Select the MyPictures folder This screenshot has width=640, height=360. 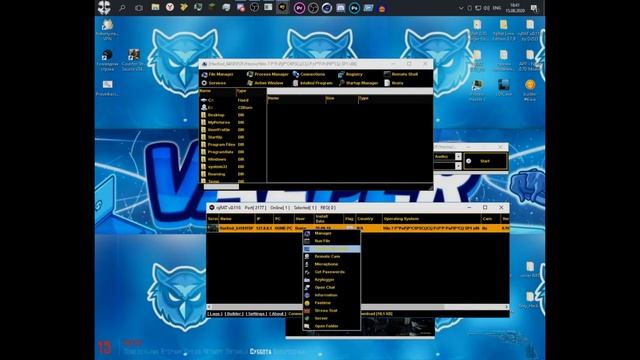pyautogui.click(x=222, y=122)
